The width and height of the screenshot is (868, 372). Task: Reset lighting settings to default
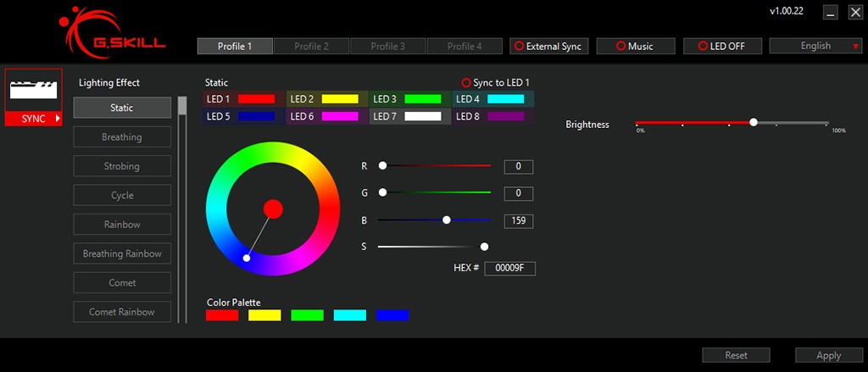click(736, 355)
